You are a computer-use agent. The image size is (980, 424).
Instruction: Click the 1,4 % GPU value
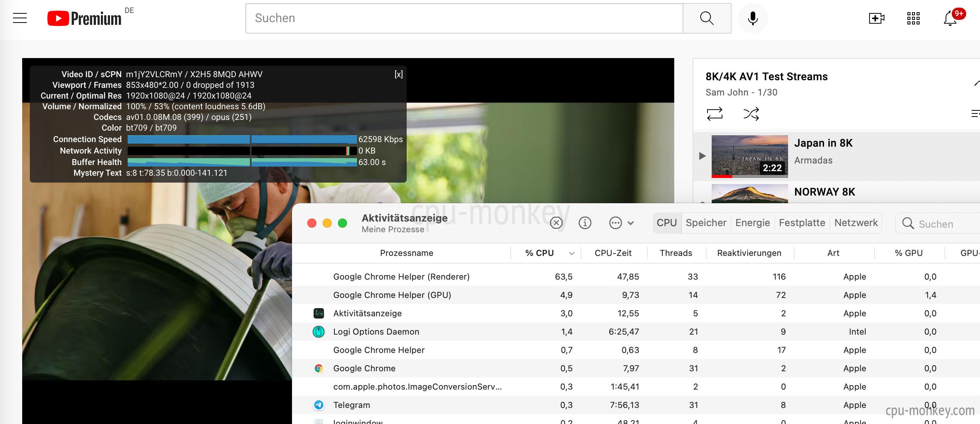click(x=930, y=295)
